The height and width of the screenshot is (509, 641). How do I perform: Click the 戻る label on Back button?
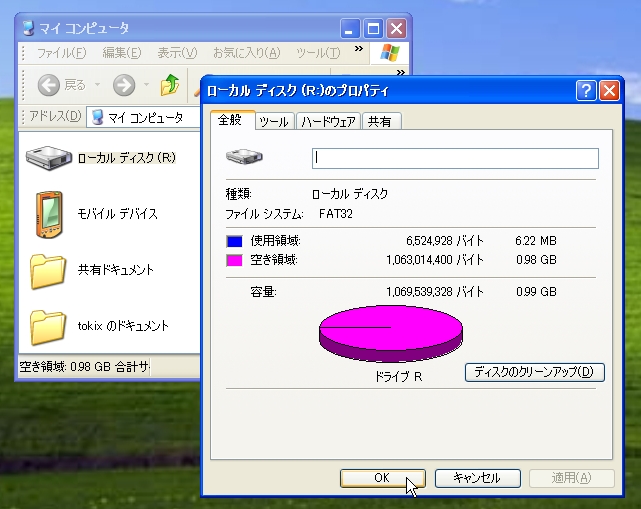[75, 85]
